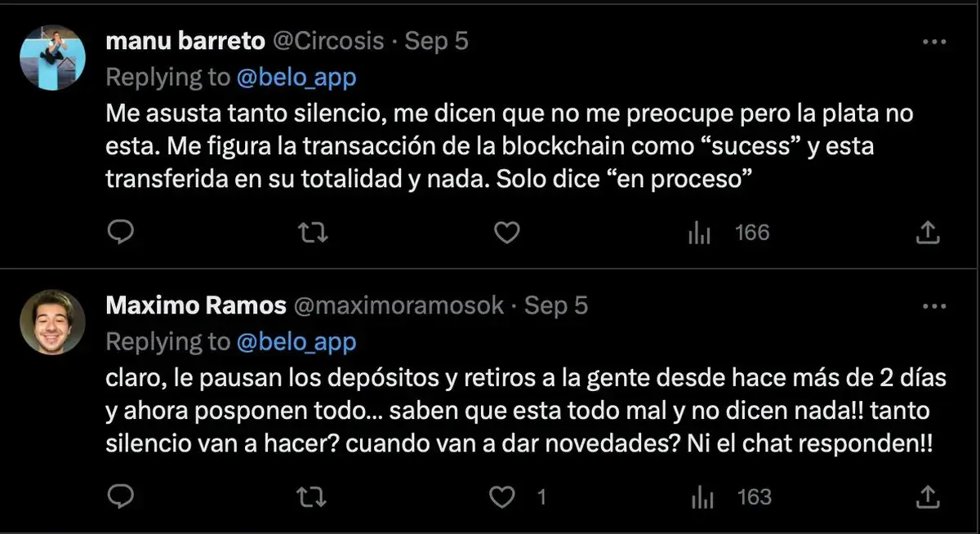View analytics showing 163 views
Viewport: 980px width, 534px height.
click(729, 496)
